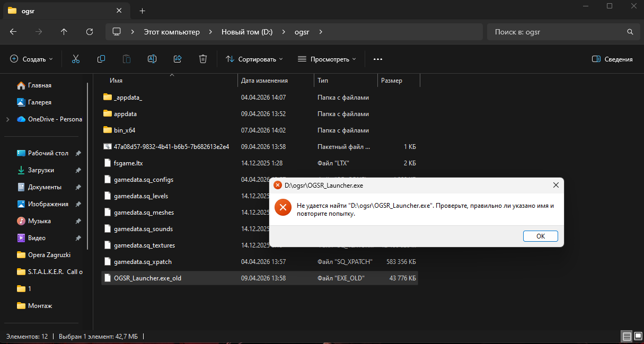Toggle the Сведения details pane
The image size is (644, 344).
[x=612, y=59]
